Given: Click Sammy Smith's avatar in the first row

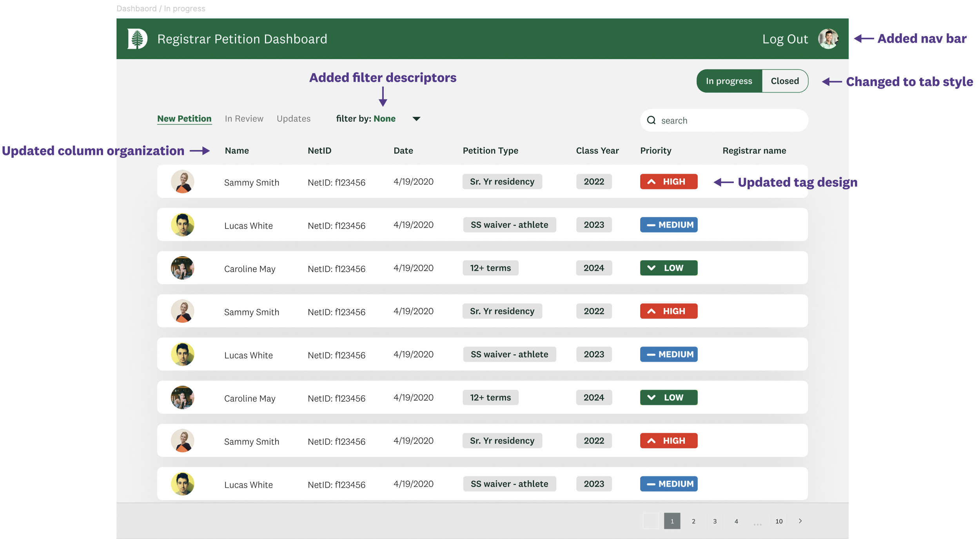Looking at the screenshot, I should click(x=182, y=182).
